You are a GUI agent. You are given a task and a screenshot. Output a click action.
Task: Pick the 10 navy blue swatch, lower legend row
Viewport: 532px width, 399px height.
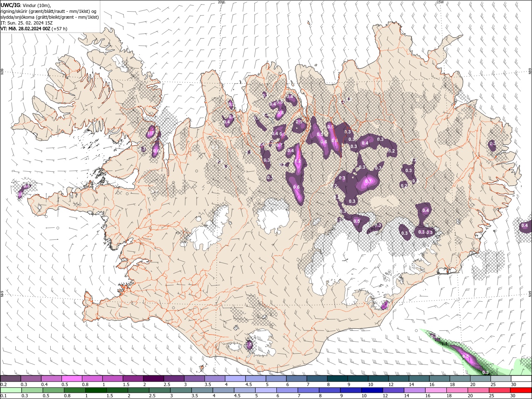372,390
